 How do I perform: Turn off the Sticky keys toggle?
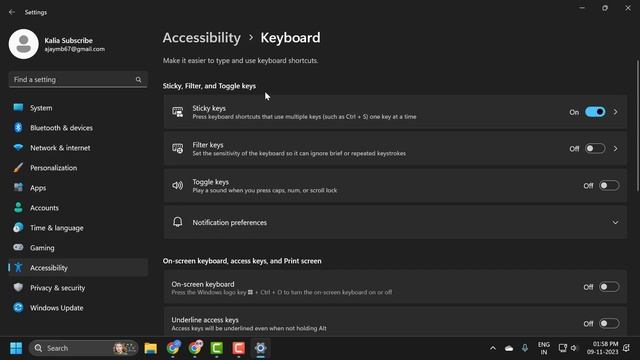pos(595,112)
